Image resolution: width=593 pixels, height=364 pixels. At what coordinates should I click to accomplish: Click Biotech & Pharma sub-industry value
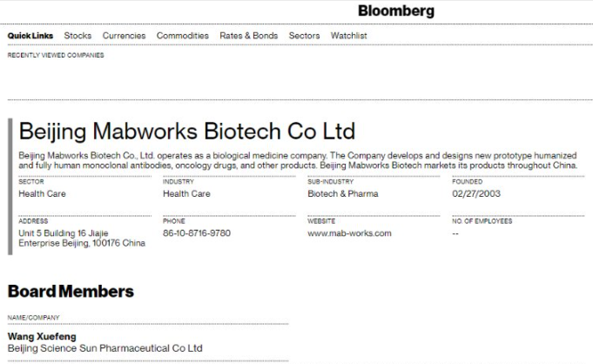pyautogui.click(x=342, y=193)
